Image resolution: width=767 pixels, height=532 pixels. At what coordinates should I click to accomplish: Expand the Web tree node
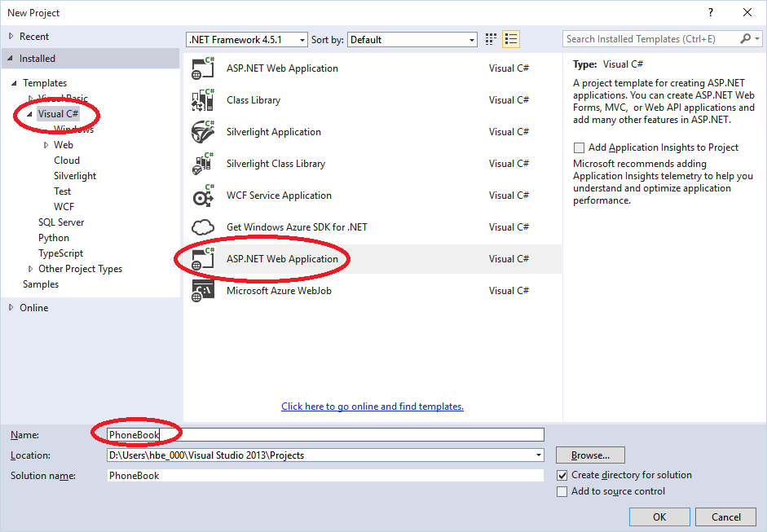point(46,145)
